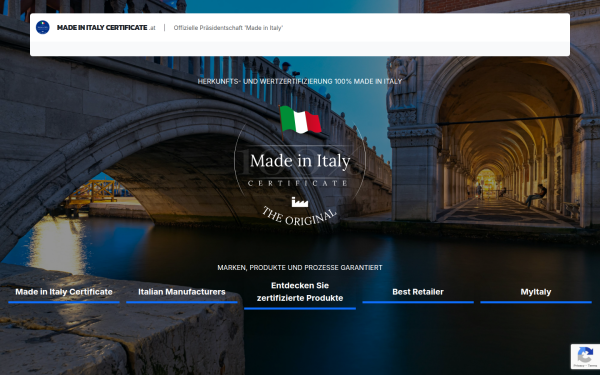Click the CERTIFICATE word in the emblem
The image size is (600, 375).
pyautogui.click(x=298, y=183)
